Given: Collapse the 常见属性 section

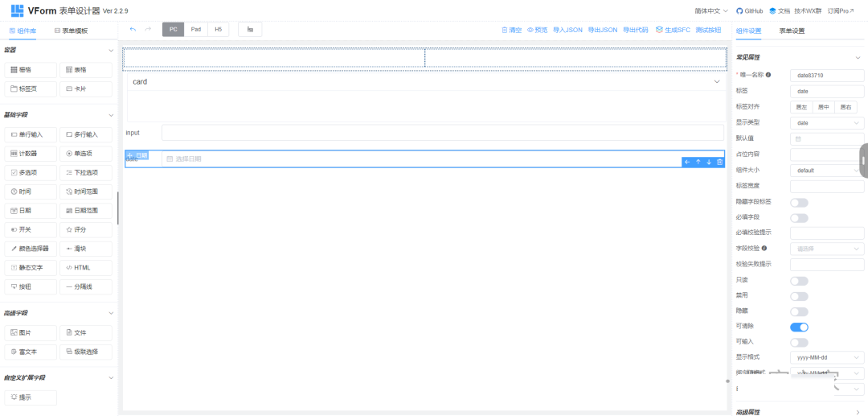Looking at the screenshot, I should point(858,58).
